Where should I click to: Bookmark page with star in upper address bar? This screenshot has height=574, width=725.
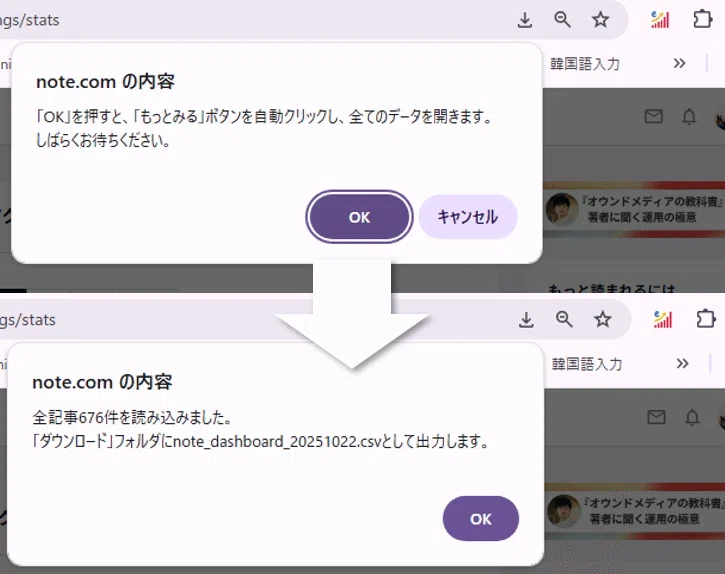[601, 19]
